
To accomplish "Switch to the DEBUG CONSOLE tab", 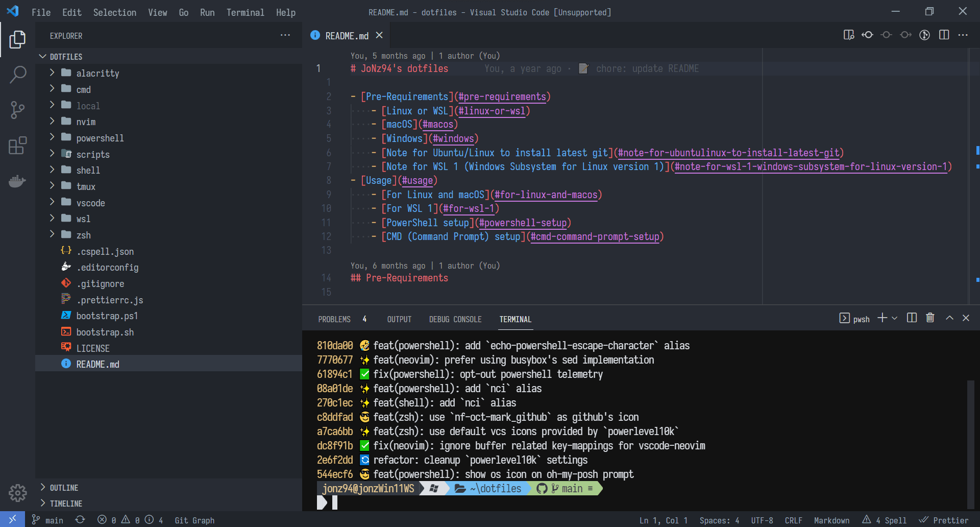I will point(455,319).
